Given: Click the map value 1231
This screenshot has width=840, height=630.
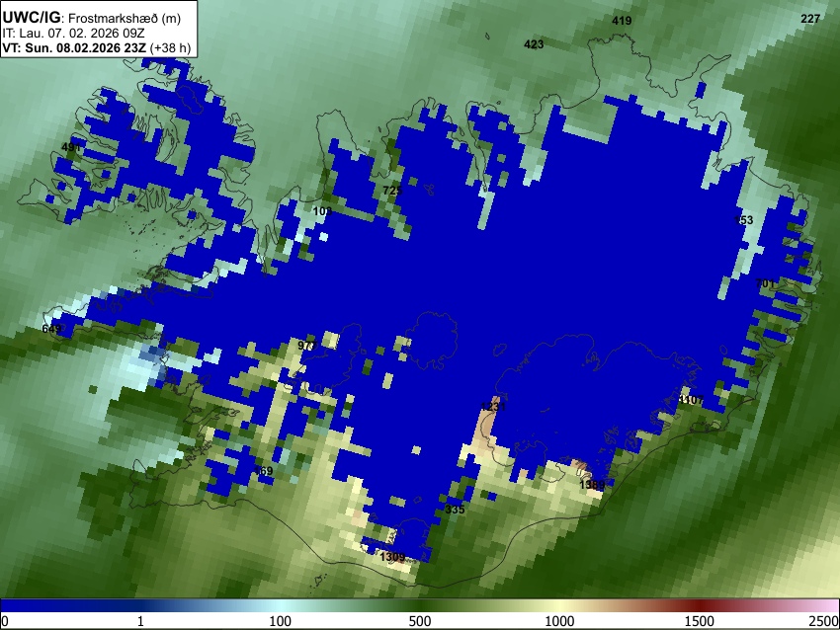Looking at the screenshot, I should pyautogui.click(x=493, y=407).
